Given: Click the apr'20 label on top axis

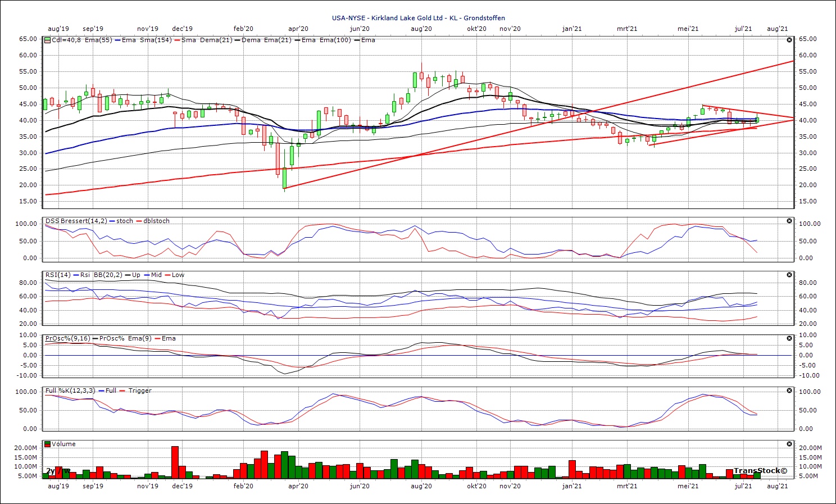Looking at the screenshot, I should (x=298, y=29).
